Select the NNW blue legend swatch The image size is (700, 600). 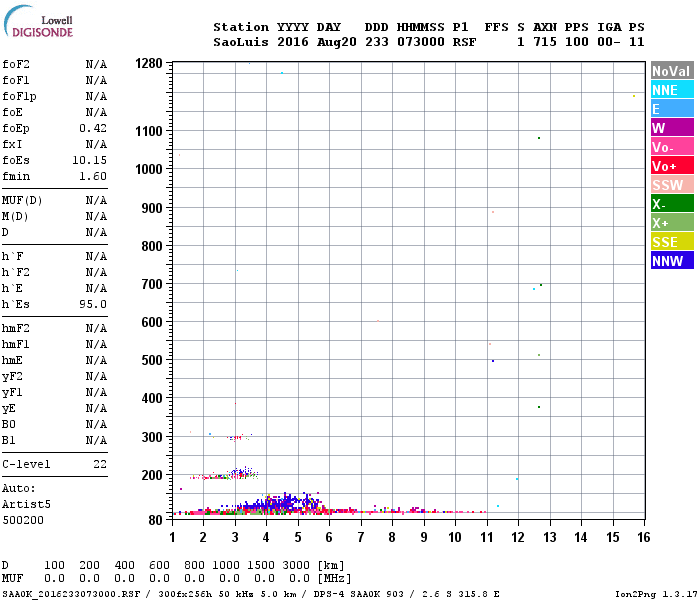671,261
